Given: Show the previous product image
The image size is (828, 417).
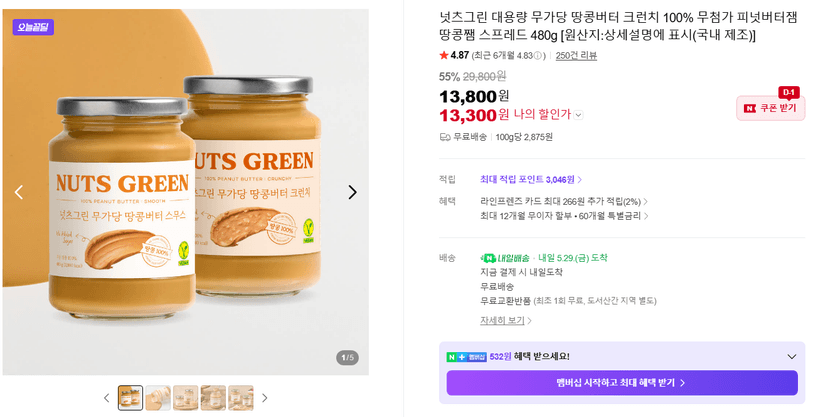Looking at the screenshot, I should tap(19, 192).
